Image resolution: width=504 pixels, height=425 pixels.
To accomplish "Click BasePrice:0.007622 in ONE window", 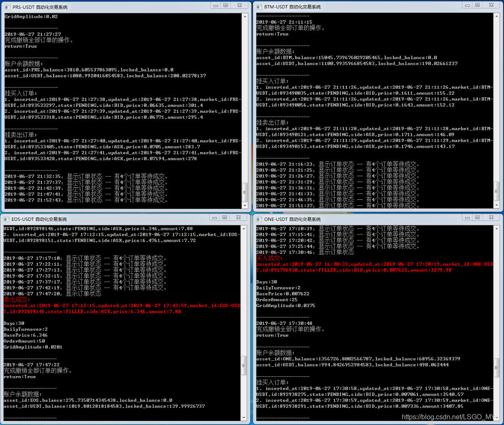I will click(x=283, y=294).
